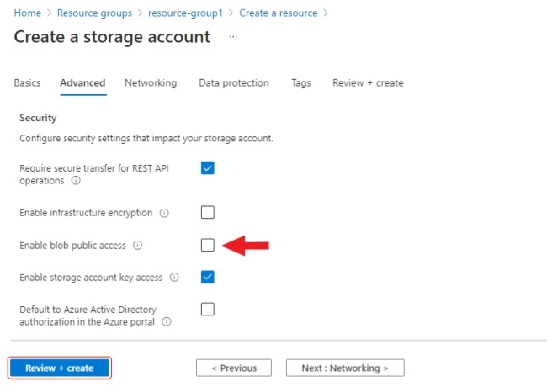Check Enable blob public access

208,245
